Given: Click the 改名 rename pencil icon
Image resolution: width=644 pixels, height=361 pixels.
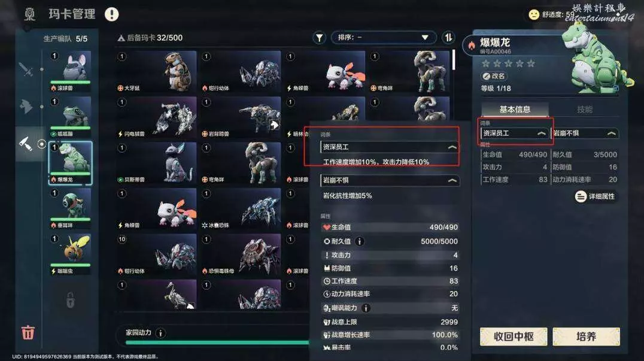Looking at the screenshot, I should (487, 77).
